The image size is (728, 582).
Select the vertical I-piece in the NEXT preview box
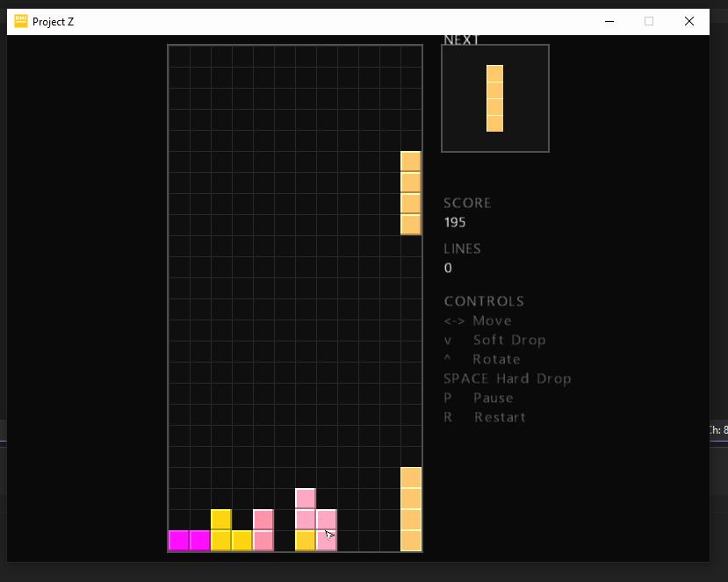coord(494,97)
